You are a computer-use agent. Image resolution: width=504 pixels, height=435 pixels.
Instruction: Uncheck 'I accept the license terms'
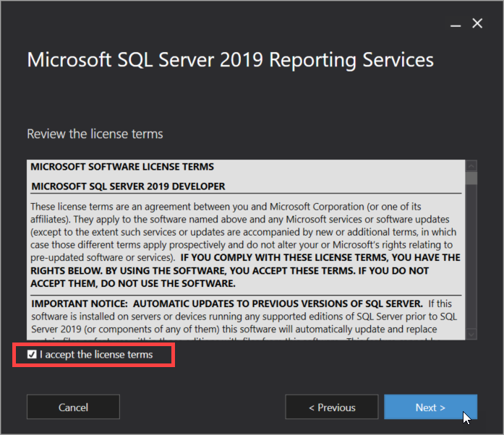[x=32, y=354]
